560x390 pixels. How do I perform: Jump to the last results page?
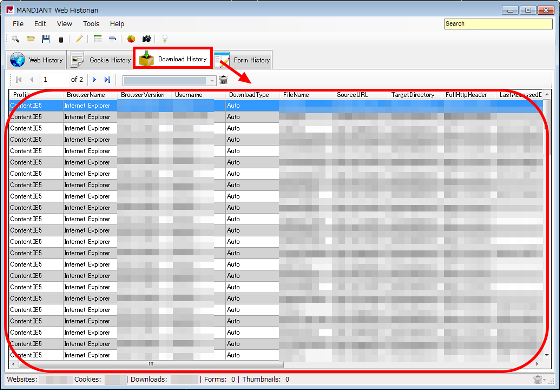[107, 79]
